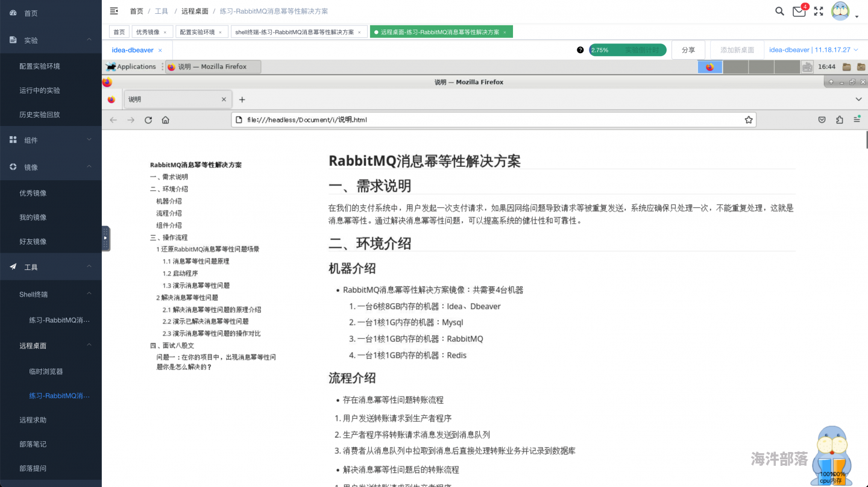This screenshot has height=487, width=868.
Task: Close the green 远程桌面 page tab
Action: 505,32
